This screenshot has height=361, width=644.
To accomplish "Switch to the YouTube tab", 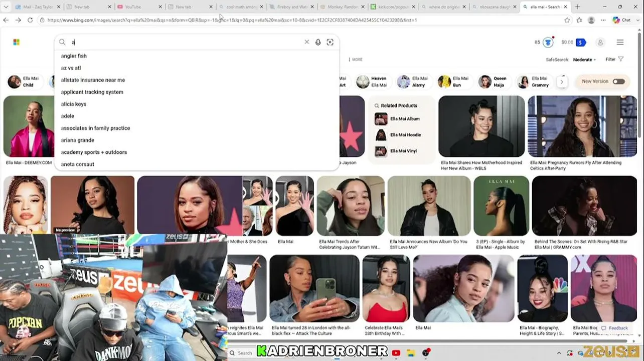I will click(x=139, y=7).
